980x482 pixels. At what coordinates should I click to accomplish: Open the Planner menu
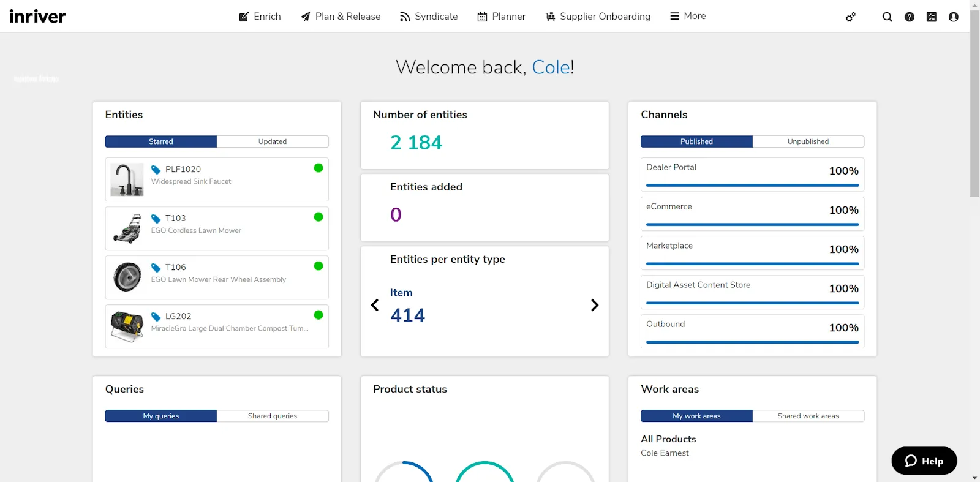tap(502, 17)
